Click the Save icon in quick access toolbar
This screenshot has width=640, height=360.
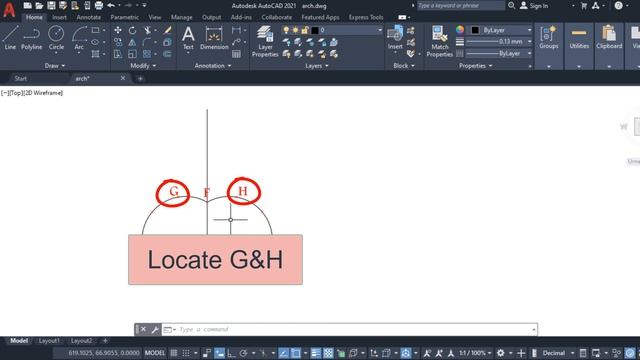click(x=51, y=5)
